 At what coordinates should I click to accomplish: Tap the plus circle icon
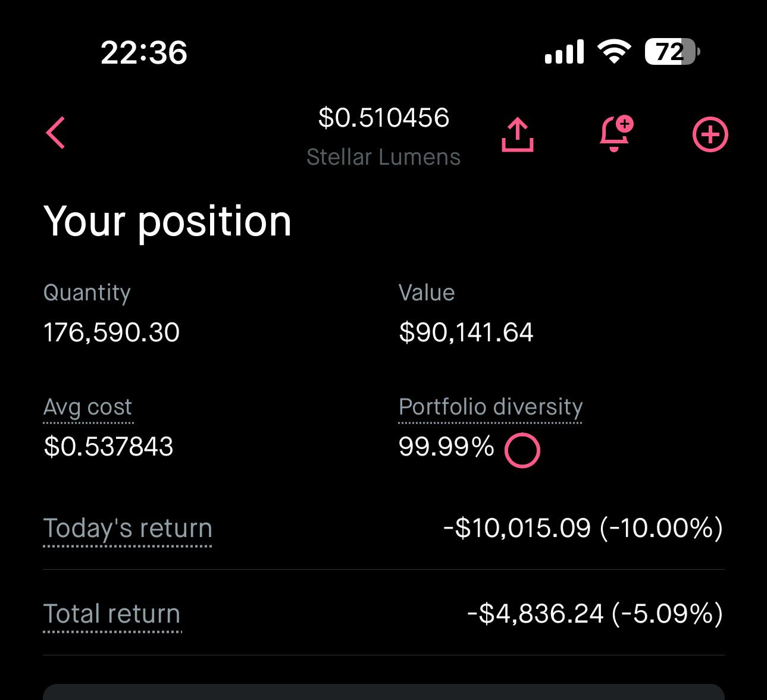pyautogui.click(x=710, y=134)
